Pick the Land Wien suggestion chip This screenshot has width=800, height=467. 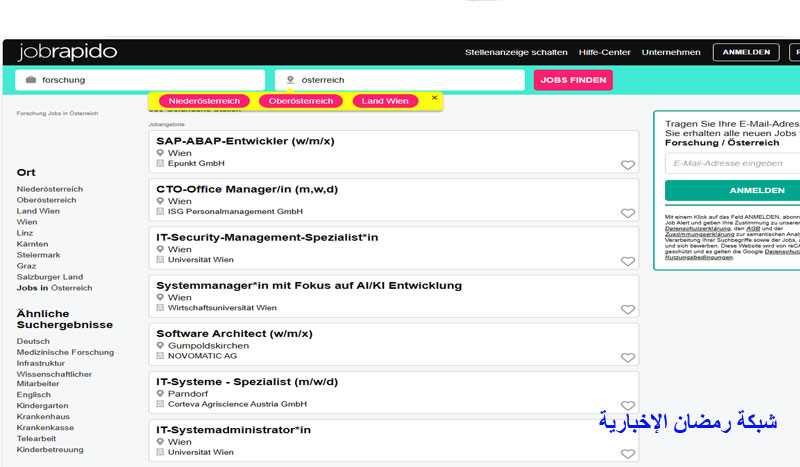[x=385, y=101]
